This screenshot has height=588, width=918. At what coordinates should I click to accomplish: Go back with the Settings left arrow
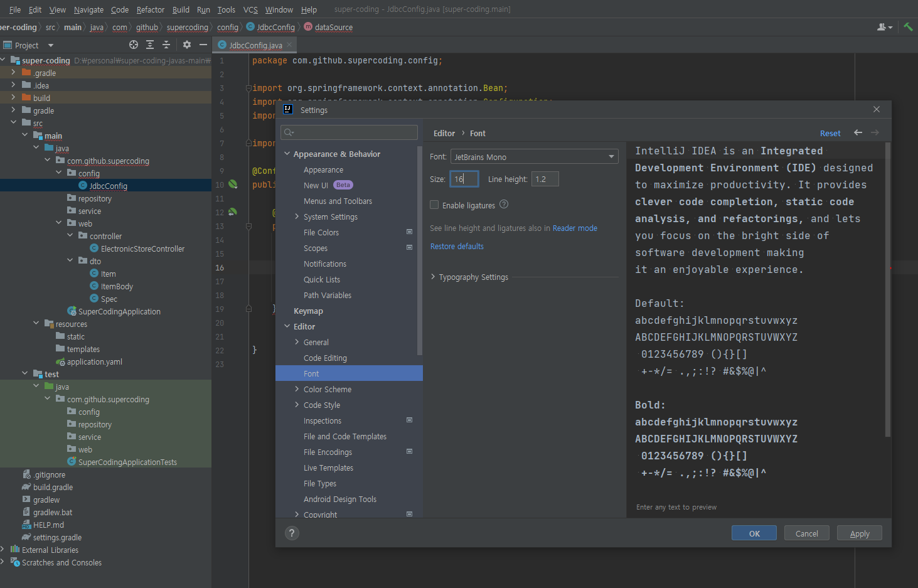[x=858, y=132]
